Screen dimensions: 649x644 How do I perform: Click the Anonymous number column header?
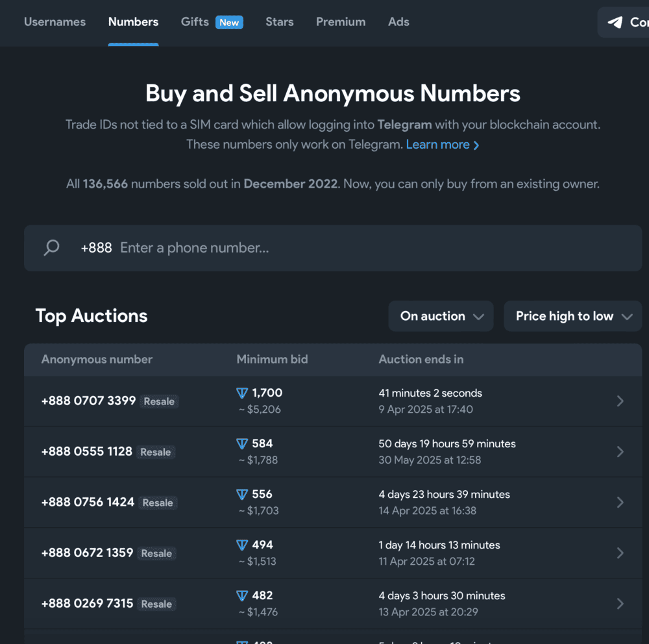click(97, 359)
